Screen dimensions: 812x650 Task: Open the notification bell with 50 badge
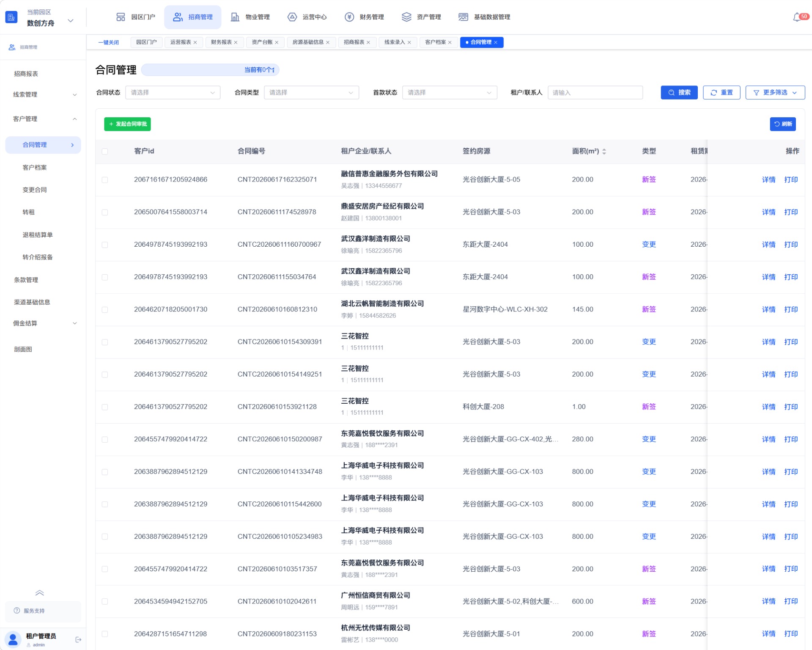coord(797,17)
